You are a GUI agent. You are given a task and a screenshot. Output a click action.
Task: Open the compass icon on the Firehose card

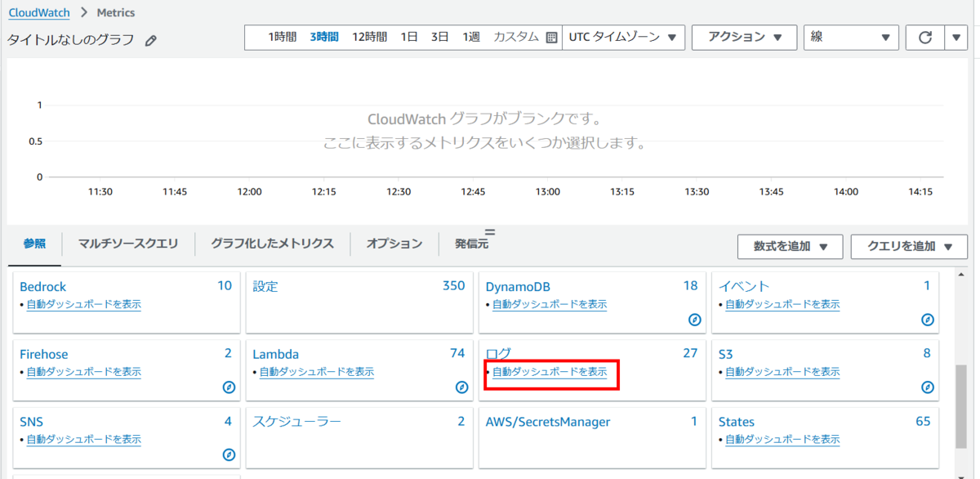coord(229,387)
